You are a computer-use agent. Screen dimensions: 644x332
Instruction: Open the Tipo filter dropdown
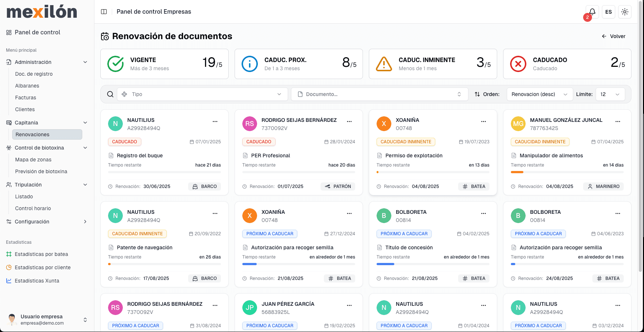pos(202,94)
